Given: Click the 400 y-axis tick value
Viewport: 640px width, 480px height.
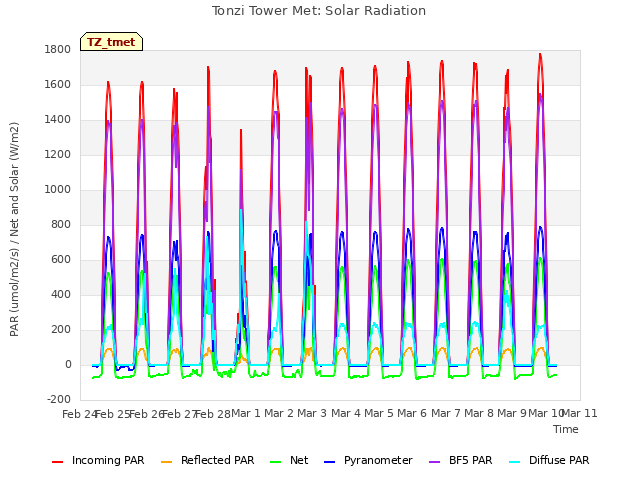Looking at the screenshot, I should 61,295.
